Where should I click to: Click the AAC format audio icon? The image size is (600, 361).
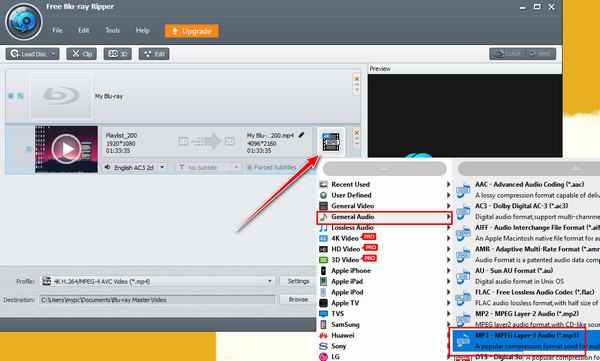pos(463,190)
